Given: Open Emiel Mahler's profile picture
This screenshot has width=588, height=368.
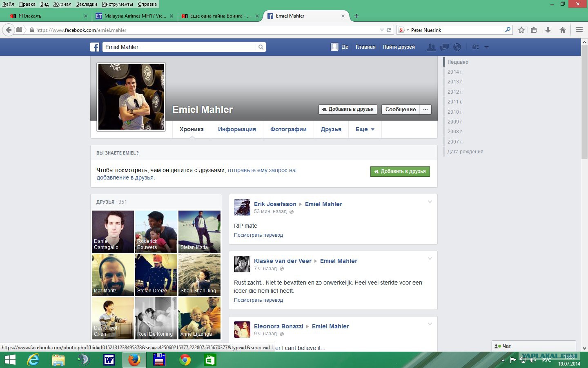Looking at the screenshot, I should pos(131,97).
